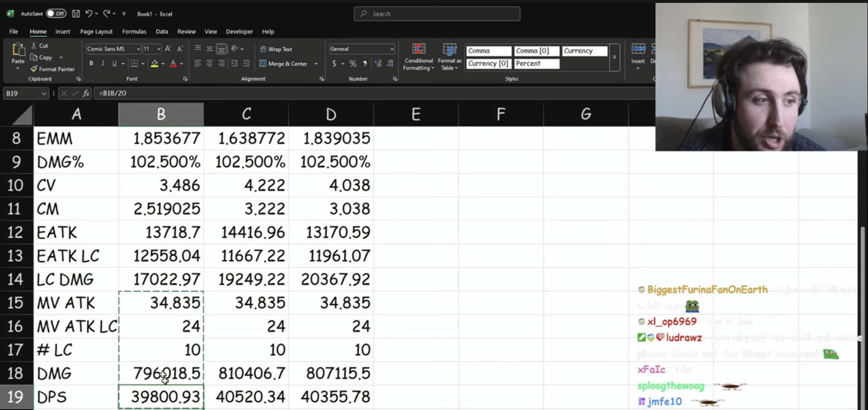Image resolution: width=868 pixels, height=410 pixels.
Task: Open the borders dropdown arrow
Action: 143,63
